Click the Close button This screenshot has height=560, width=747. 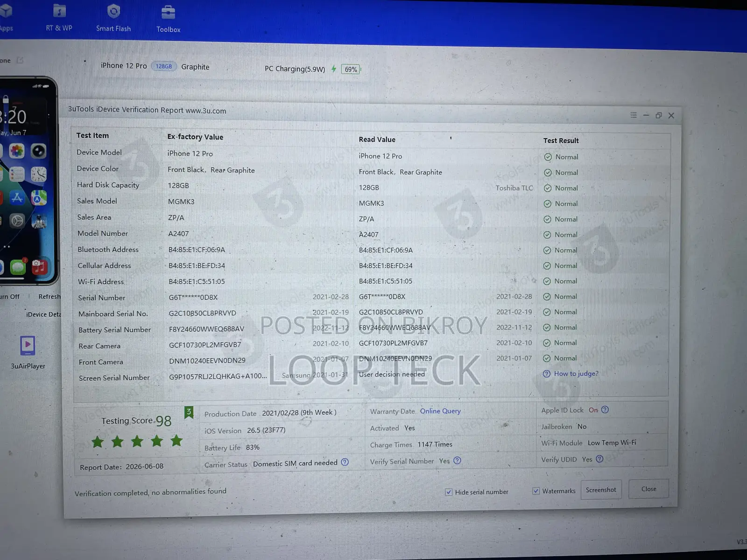point(649,489)
